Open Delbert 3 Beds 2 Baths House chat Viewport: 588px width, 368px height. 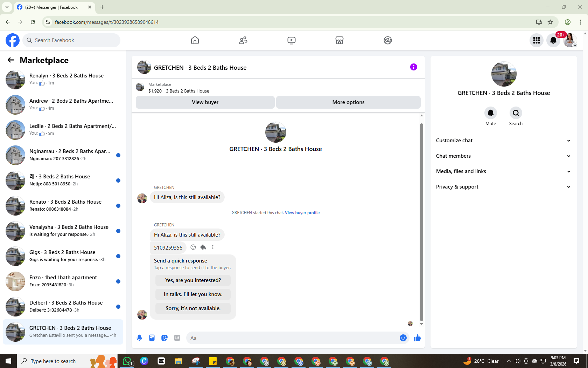pos(63,307)
